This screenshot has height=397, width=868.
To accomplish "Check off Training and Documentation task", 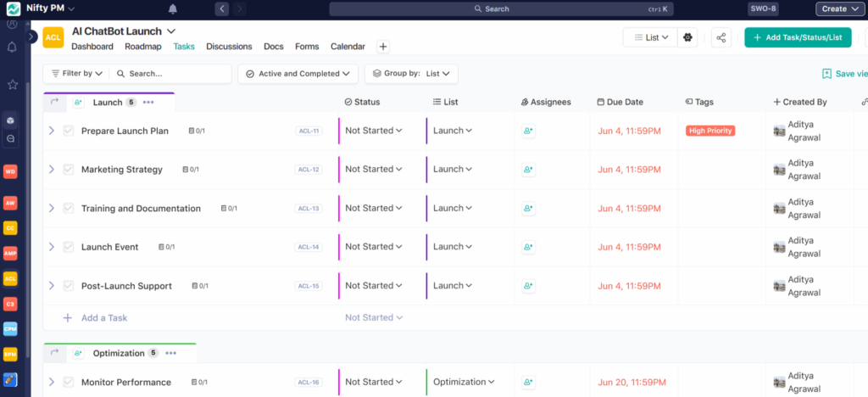I will click(68, 208).
